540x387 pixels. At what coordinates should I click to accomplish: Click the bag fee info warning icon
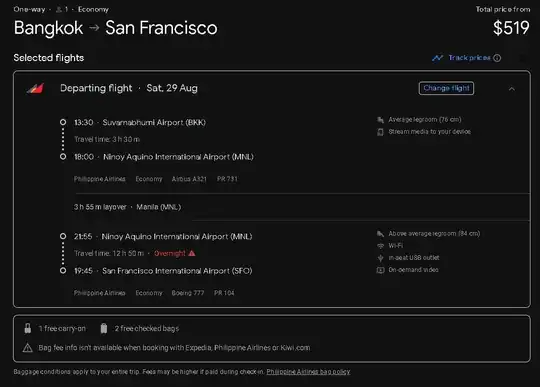coord(28,348)
